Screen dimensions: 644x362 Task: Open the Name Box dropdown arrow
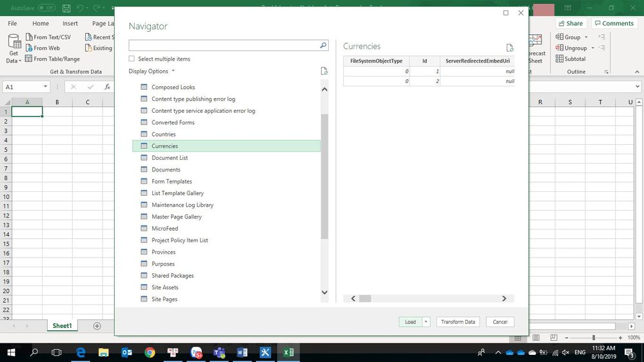pyautogui.click(x=45, y=86)
